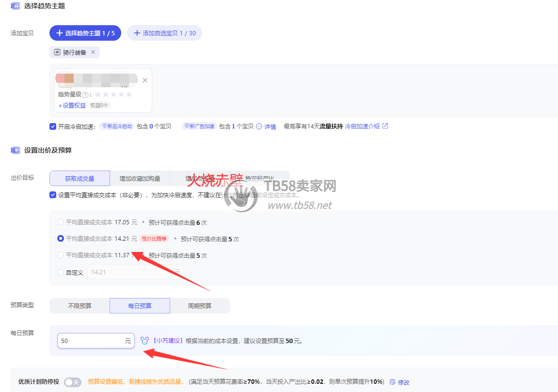Choose the 自定义 radio option
This screenshot has height=392, width=558.
tap(61, 272)
